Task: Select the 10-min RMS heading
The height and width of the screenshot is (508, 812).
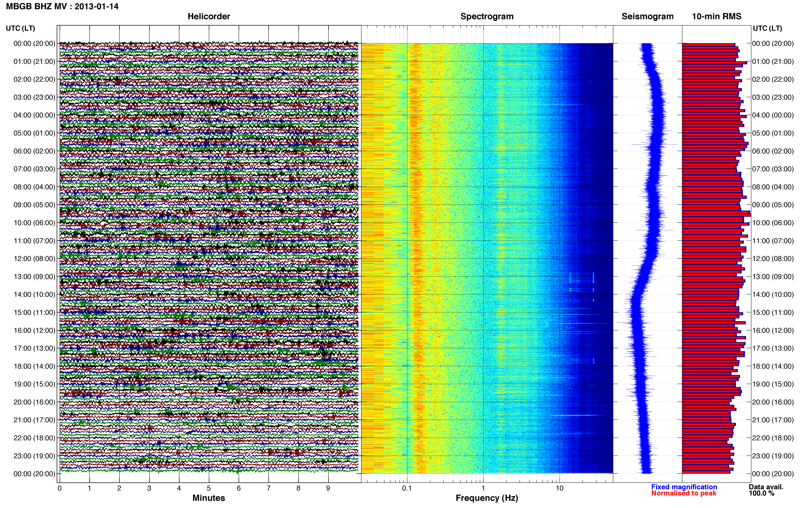Action: (717, 16)
